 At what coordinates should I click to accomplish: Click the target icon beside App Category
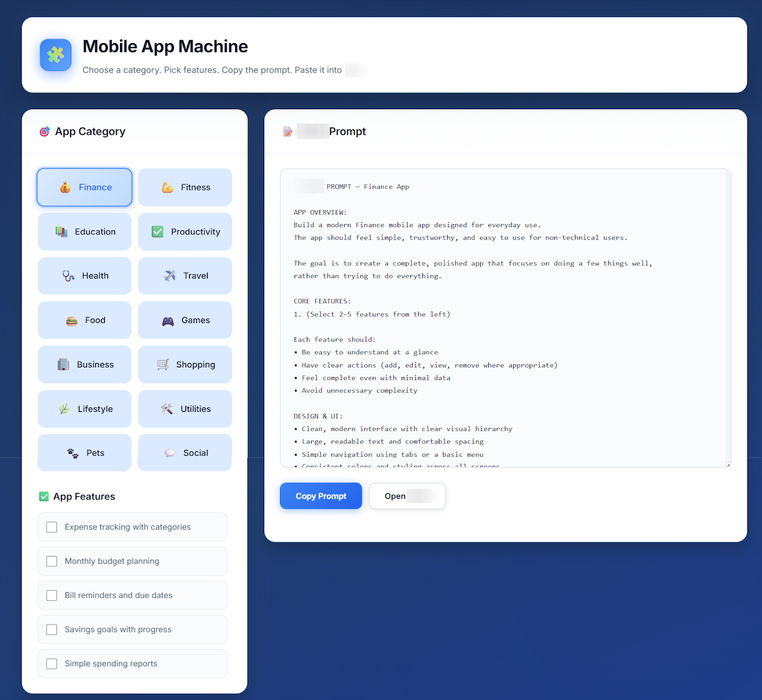(44, 131)
